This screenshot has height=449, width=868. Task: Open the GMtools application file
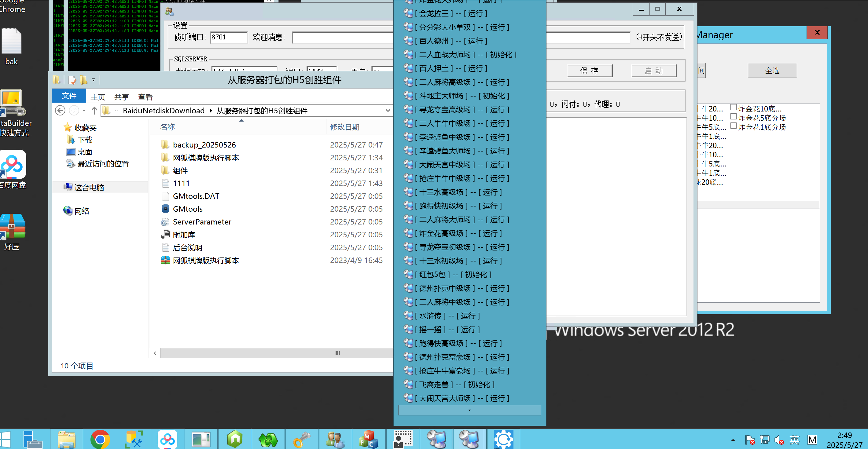pos(187,209)
